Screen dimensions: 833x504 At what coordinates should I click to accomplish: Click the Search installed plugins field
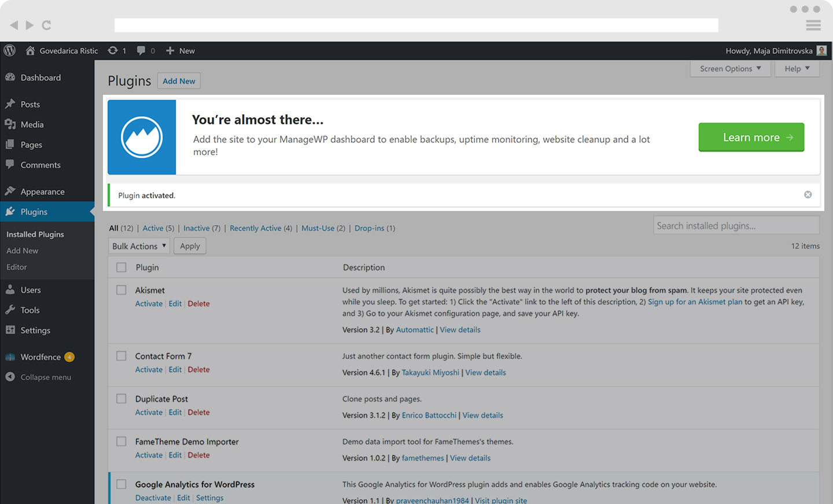pos(736,225)
